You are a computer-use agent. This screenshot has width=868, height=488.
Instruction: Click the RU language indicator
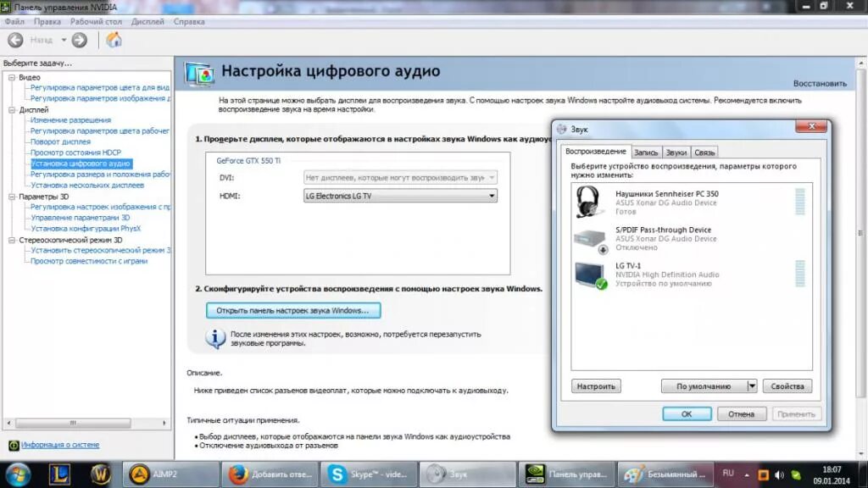pos(728,473)
